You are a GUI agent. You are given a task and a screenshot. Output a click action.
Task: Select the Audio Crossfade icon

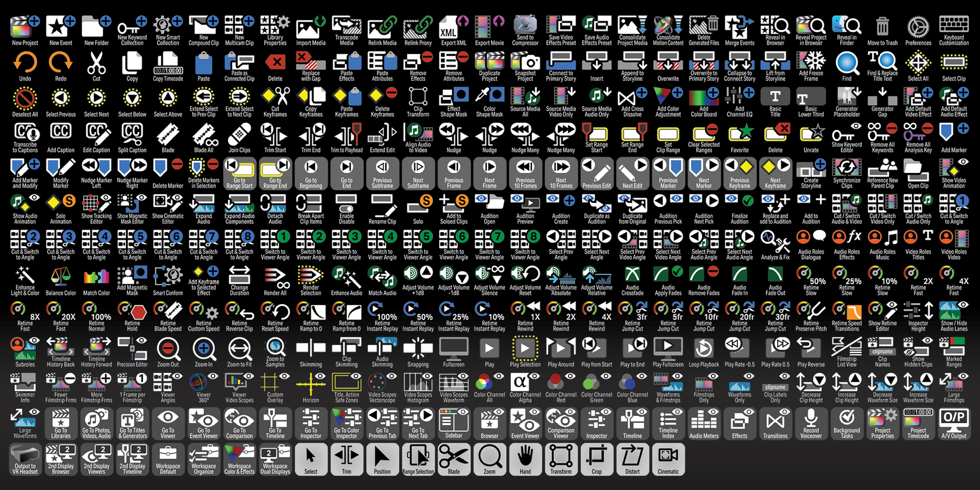pyautogui.click(x=632, y=281)
